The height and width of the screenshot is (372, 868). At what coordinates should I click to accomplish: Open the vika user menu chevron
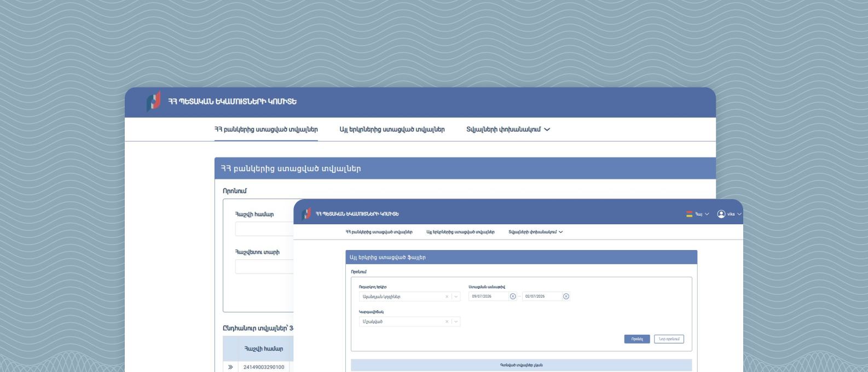[739, 214]
